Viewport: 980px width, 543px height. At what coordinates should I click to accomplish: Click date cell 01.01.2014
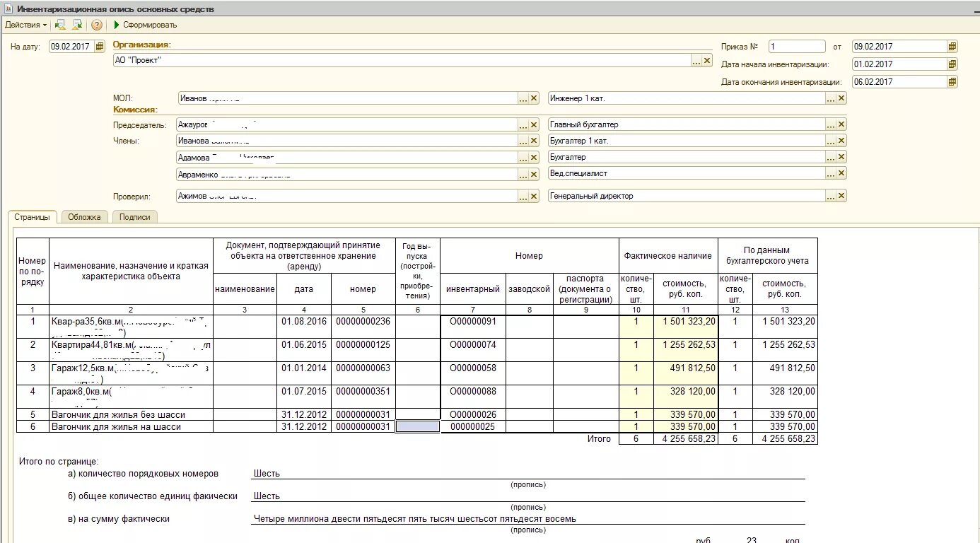point(304,373)
